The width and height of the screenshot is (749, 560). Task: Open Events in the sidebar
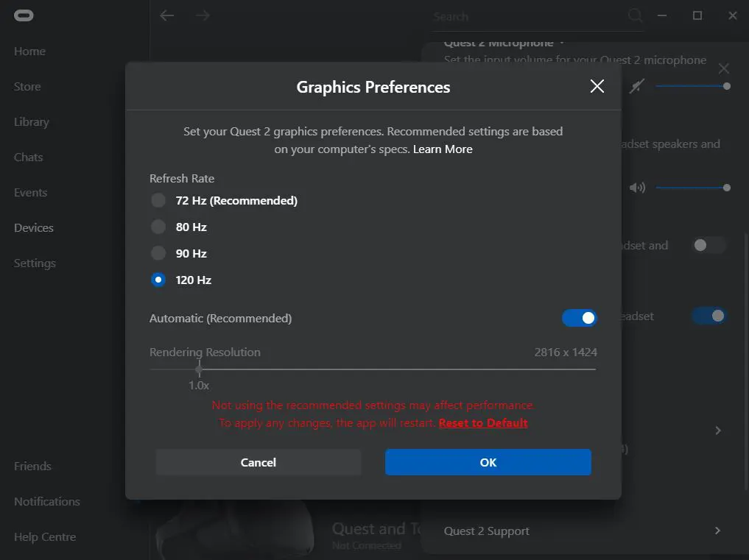(x=31, y=192)
